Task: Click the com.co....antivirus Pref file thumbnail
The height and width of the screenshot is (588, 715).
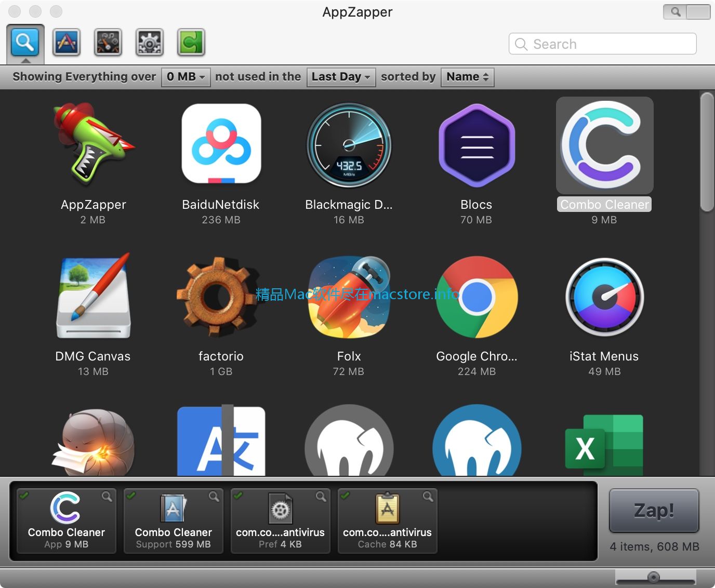Action: pos(281,507)
